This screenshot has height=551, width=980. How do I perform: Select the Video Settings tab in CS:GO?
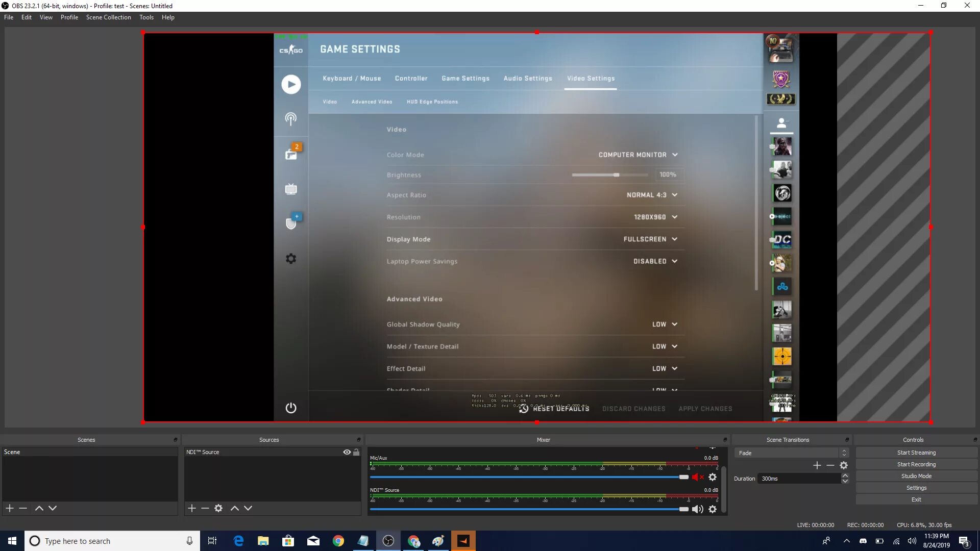591,78
